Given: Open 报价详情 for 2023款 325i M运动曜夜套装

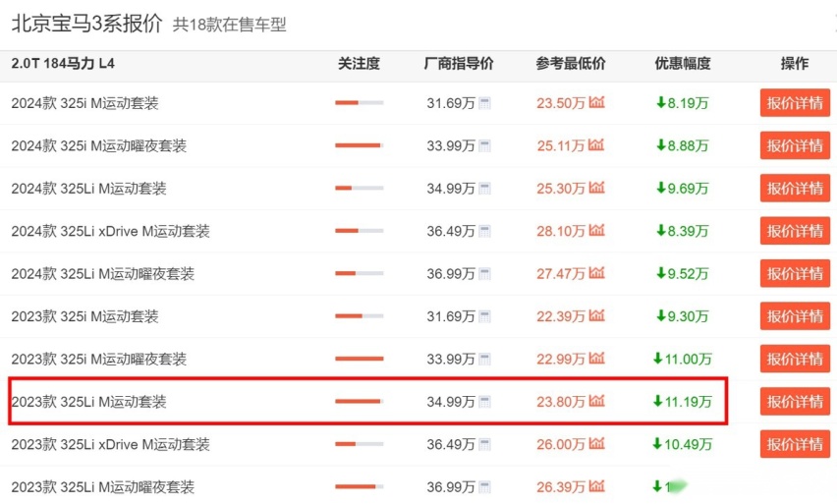Looking at the screenshot, I should (x=795, y=360).
